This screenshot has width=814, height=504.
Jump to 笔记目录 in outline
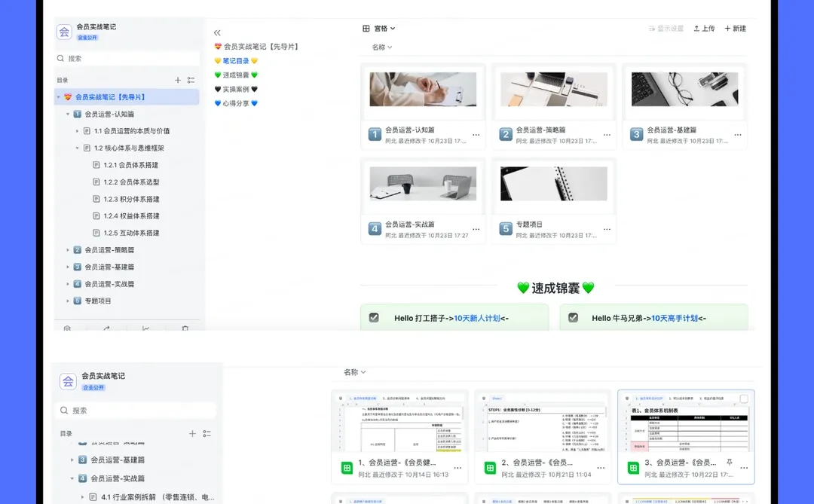pyautogui.click(x=236, y=61)
